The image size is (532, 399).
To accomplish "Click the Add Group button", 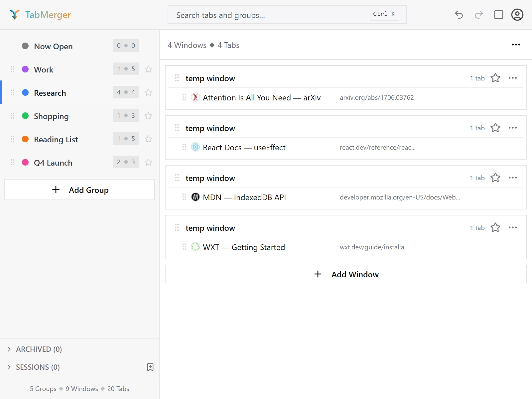I will [x=79, y=190].
